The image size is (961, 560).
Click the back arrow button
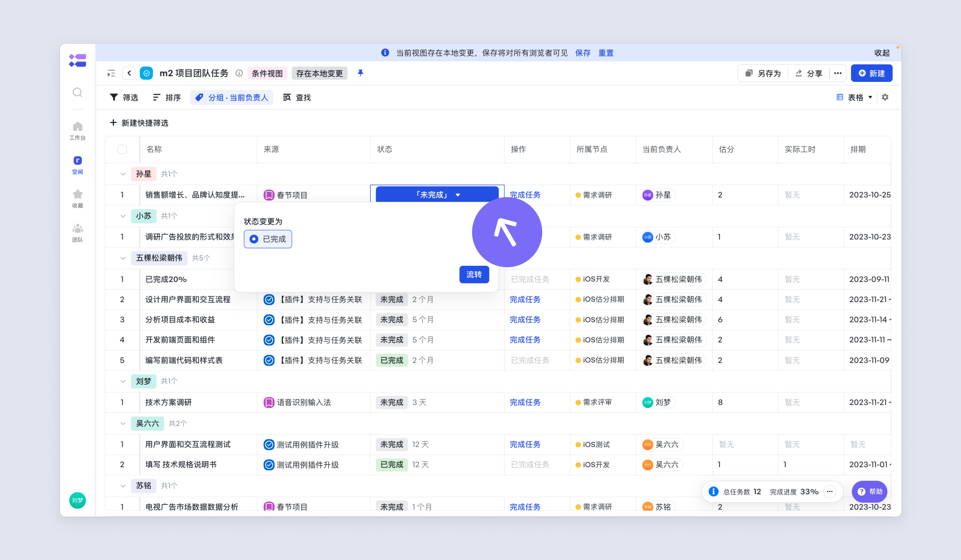pos(129,73)
